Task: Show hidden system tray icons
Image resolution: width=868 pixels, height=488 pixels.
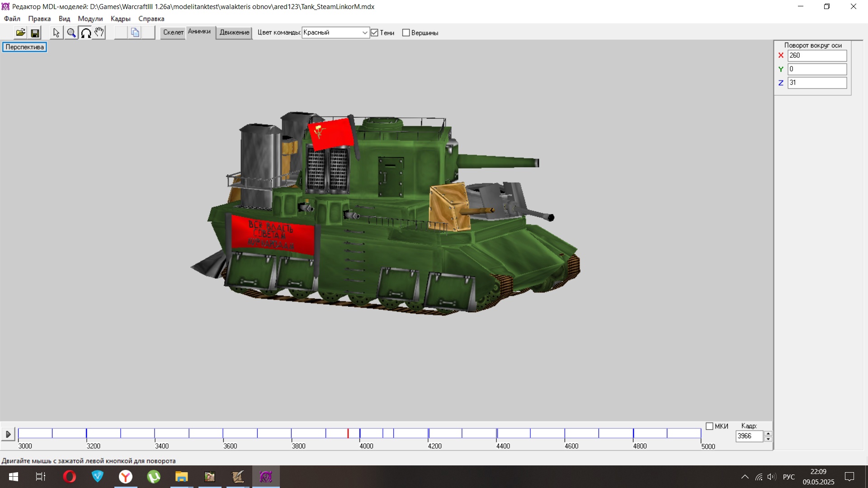Action: (745, 477)
